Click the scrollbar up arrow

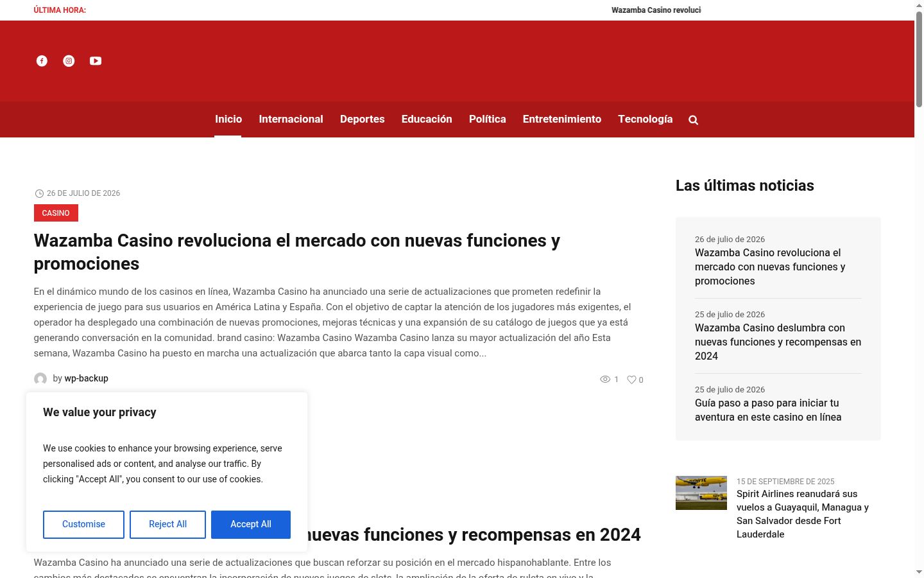pyautogui.click(x=919, y=5)
